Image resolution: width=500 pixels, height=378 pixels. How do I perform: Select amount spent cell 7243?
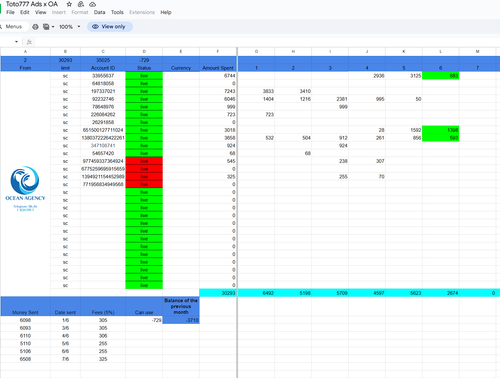pyautogui.click(x=218, y=91)
